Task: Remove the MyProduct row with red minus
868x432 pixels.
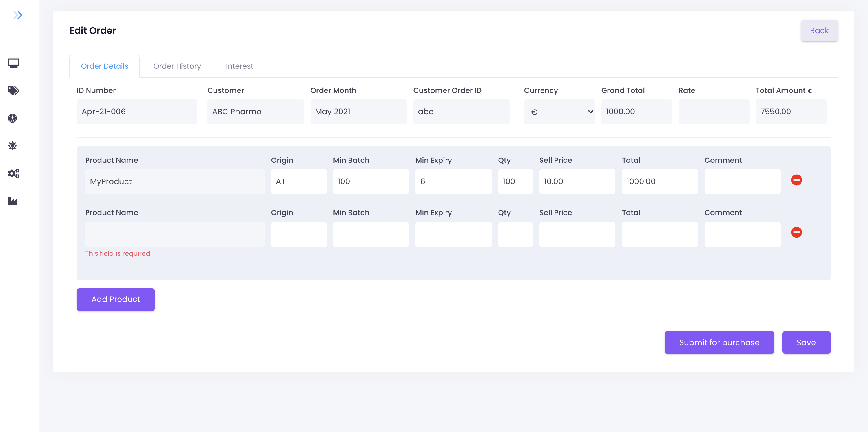Action: [796, 180]
